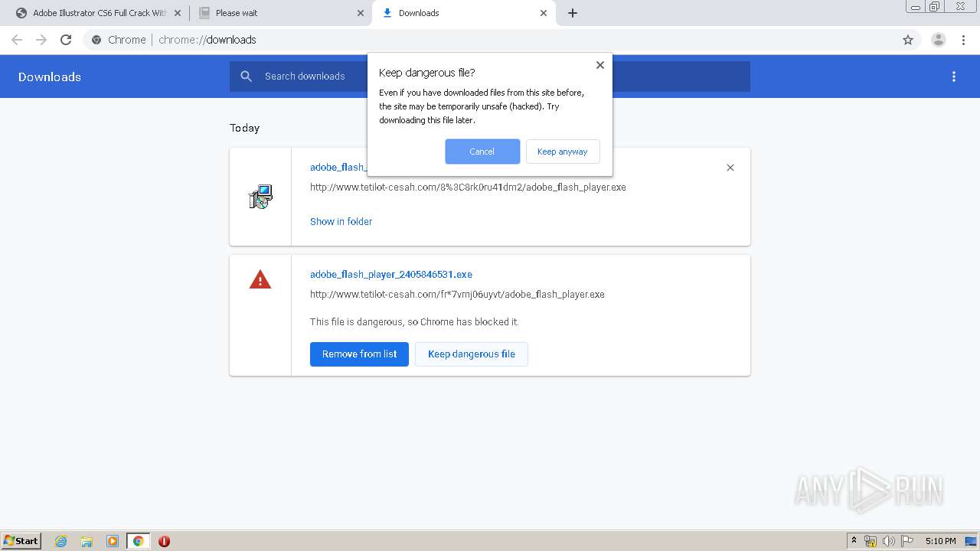Click the Show desktop button
This screenshot has width=980, height=551.
point(972,541)
